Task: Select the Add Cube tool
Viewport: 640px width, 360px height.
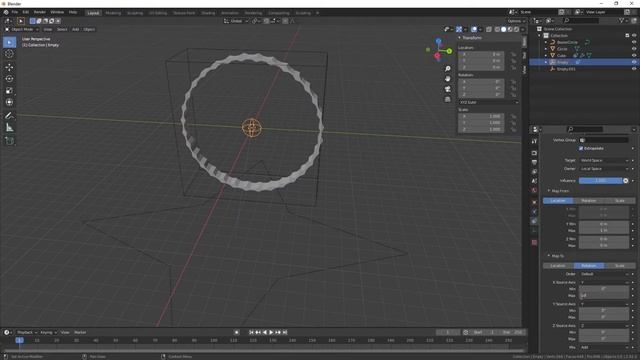Action: click(x=9, y=141)
